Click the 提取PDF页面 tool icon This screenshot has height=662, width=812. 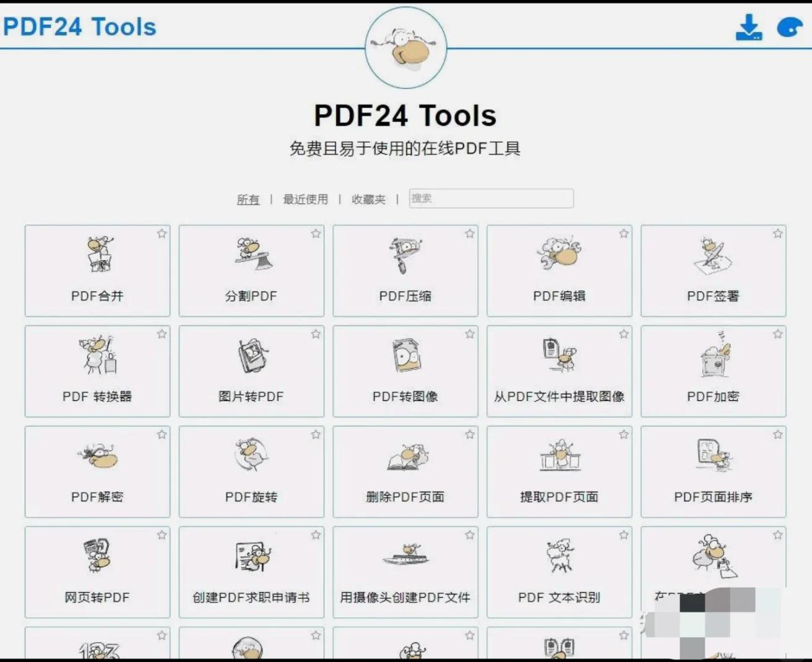coord(559,455)
